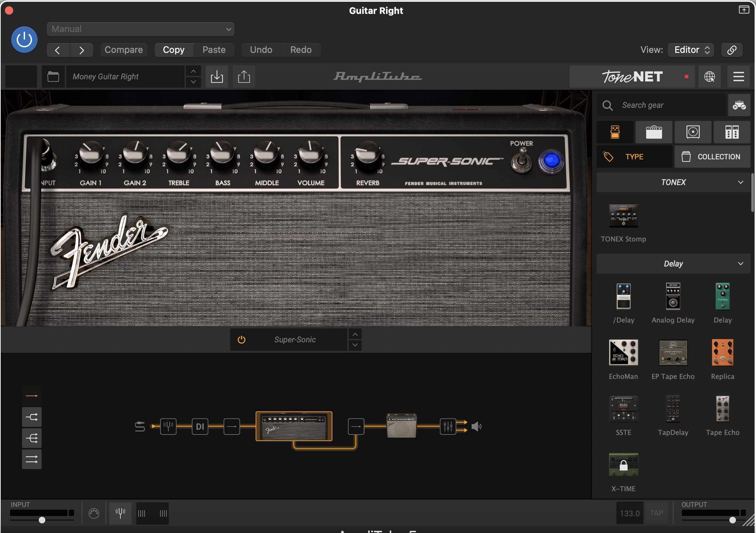Toggle the plugin power bypass button
Viewport: 756px width, 533px height.
pyautogui.click(x=24, y=40)
